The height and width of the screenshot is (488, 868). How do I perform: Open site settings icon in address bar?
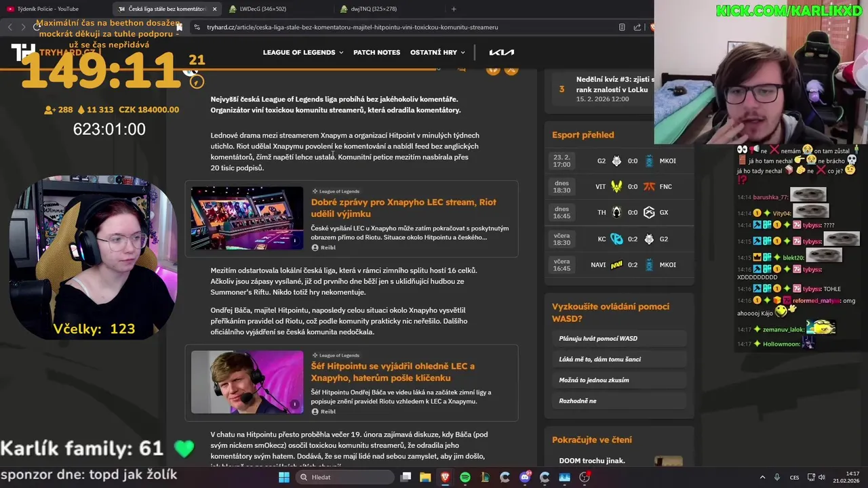coord(197,27)
